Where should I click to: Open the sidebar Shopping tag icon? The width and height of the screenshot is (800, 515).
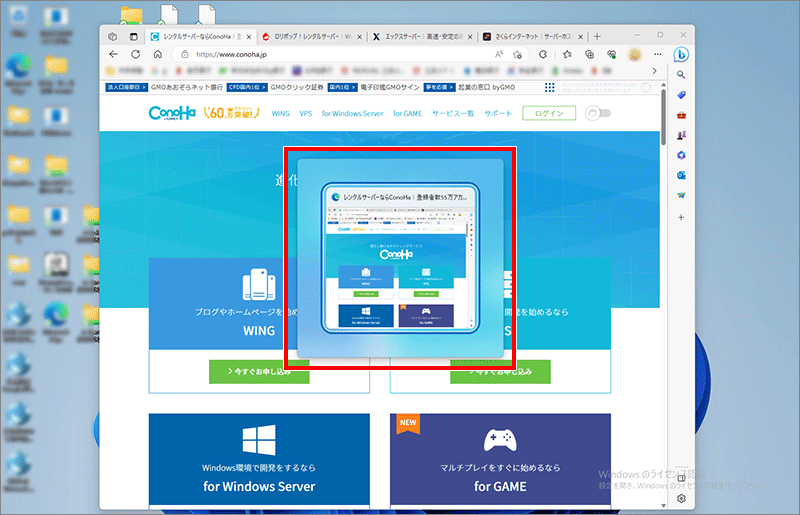(681, 95)
